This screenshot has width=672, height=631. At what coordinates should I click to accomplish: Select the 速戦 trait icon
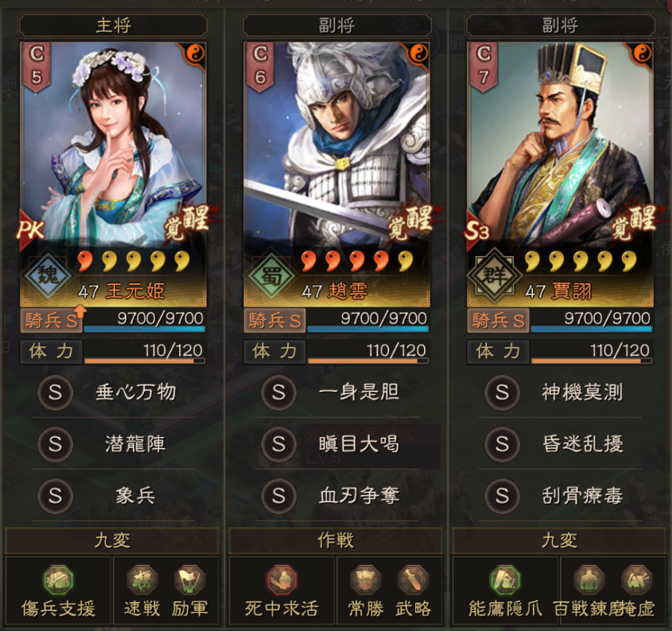pos(142,580)
